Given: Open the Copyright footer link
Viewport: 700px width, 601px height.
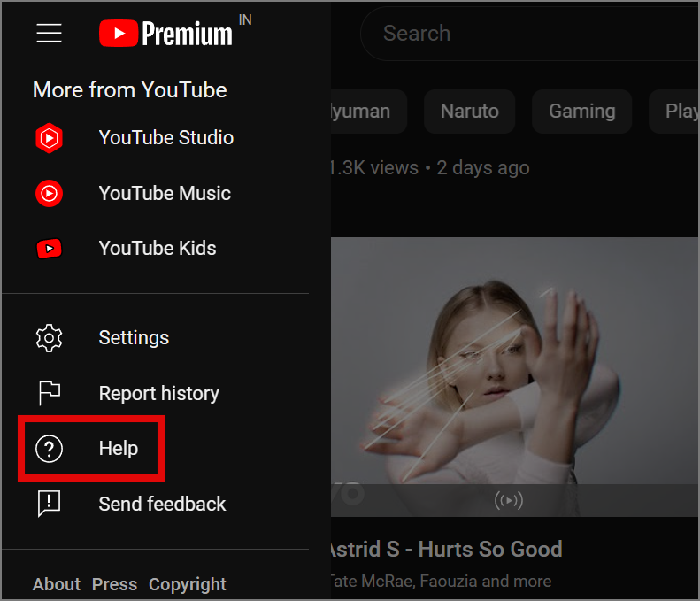Looking at the screenshot, I should point(187,585).
